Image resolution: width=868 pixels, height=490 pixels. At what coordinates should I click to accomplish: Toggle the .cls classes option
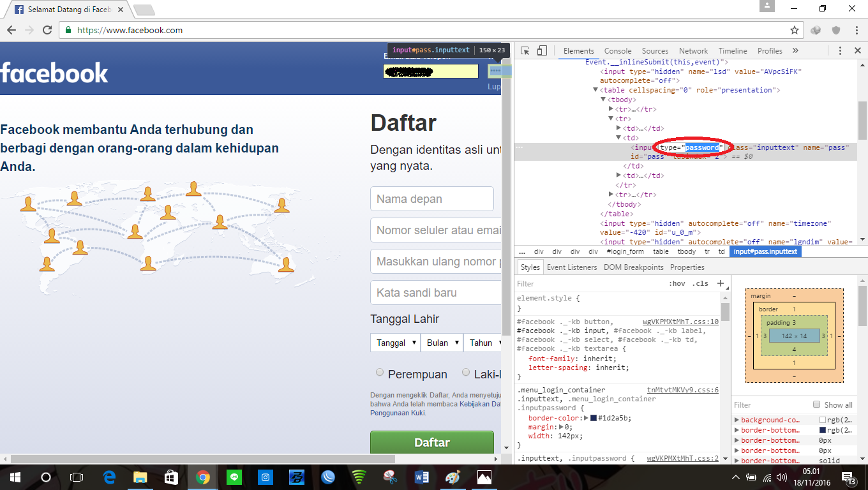coord(700,283)
